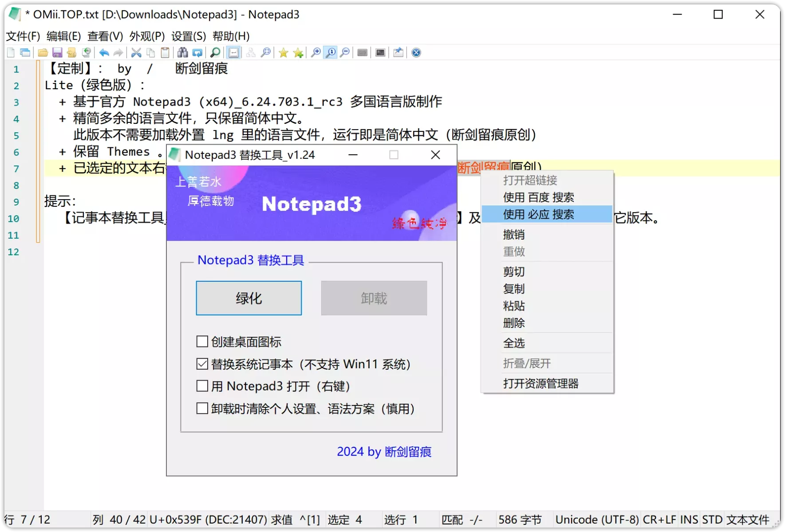785x532 pixels.
Task: Add current file to favorites with star-plus icon
Action: click(298, 52)
